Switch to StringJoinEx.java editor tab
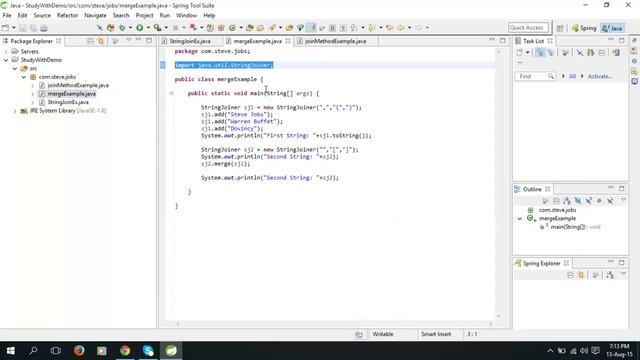 point(190,41)
